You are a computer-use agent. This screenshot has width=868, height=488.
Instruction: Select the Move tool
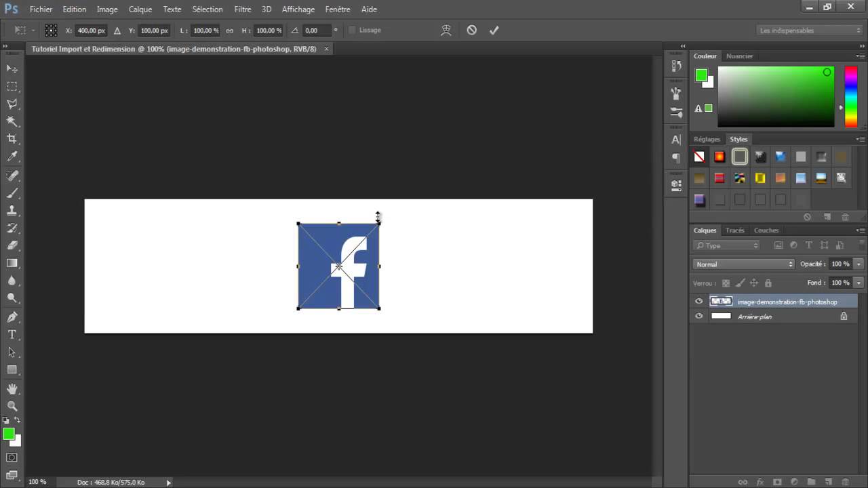pyautogui.click(x=12, y=69)
